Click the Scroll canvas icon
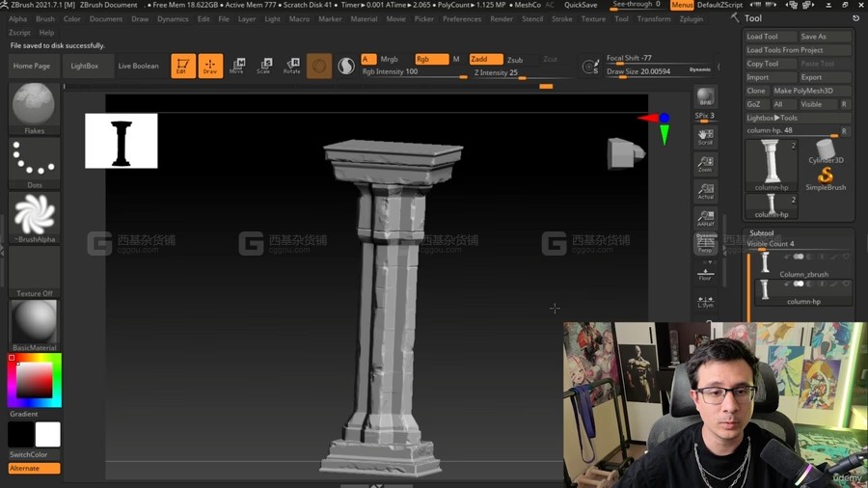 [705, 137]
